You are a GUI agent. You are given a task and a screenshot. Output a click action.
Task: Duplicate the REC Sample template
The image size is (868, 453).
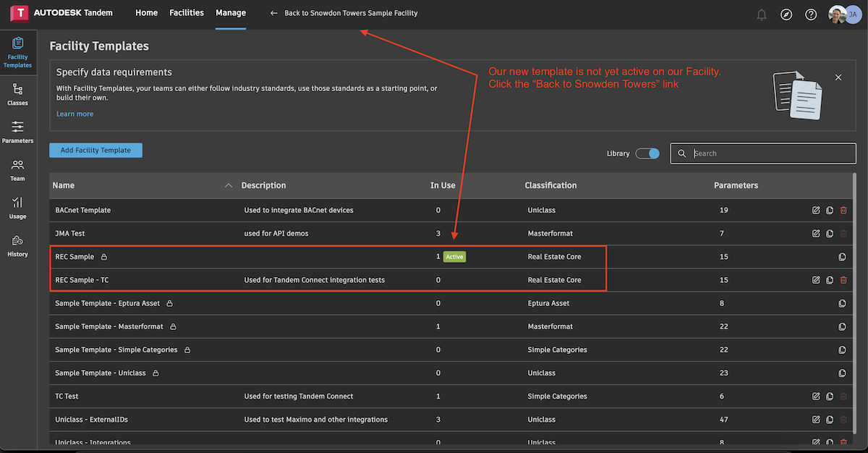842,257
